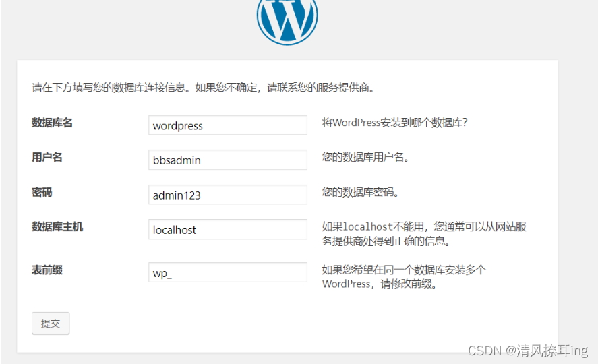Viewport: 598px width, 364px height.
Task: Click the 密码 label
Action: tap(42, 192)
